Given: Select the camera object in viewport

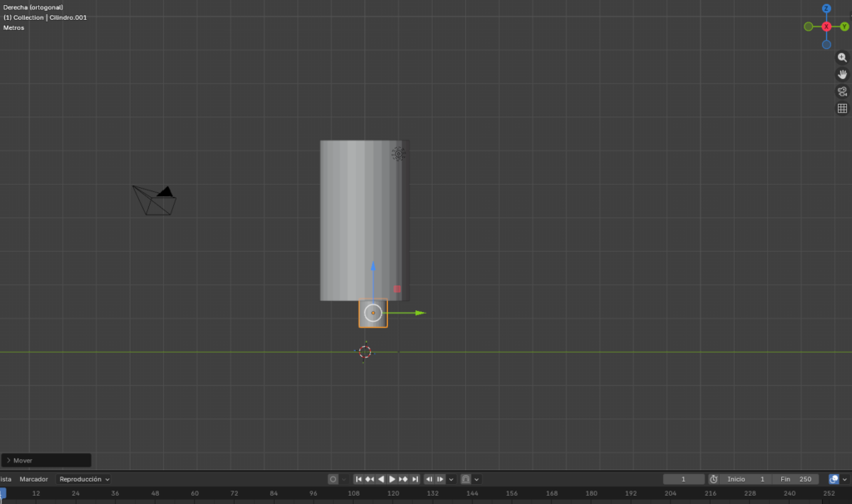Looking at the screenshot, I should pyautogui.click(x=154, y=200).
